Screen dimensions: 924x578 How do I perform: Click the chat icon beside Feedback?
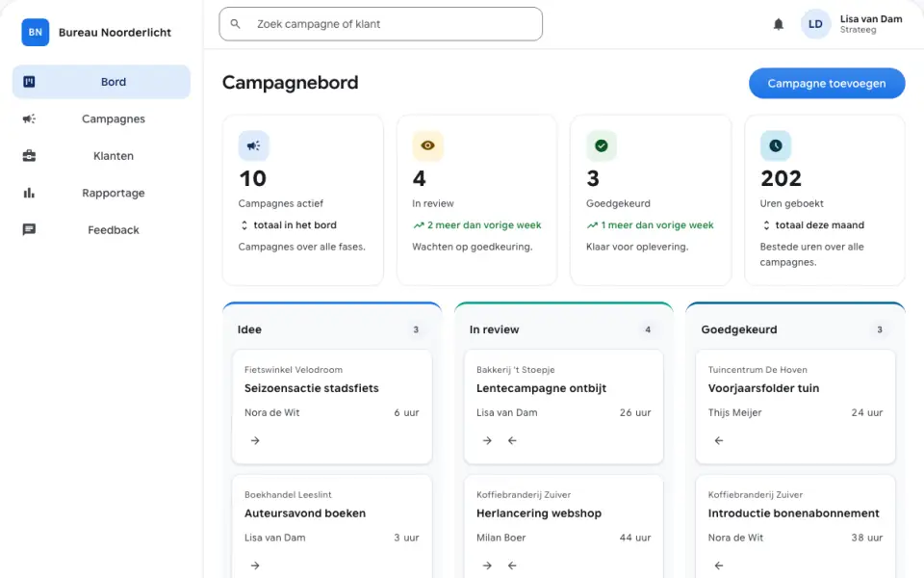pos(29,230)
